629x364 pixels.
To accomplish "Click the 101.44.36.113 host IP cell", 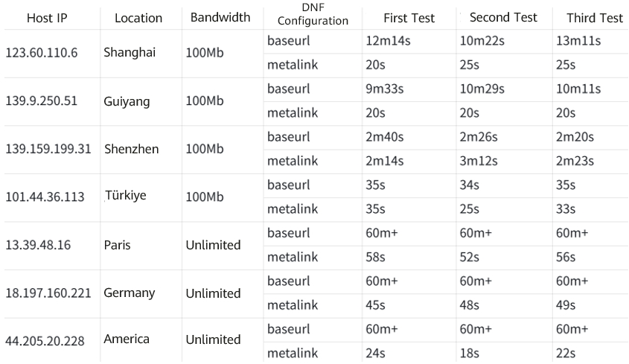I will (x=45, y=197).
